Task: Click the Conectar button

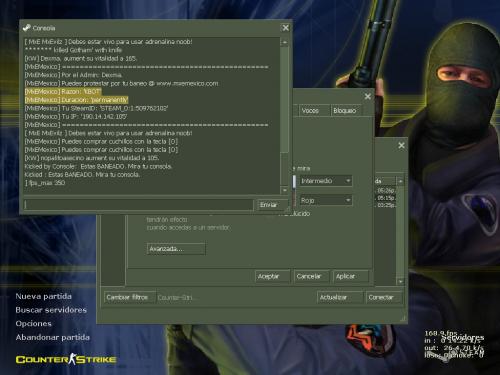Action: pyautogui.click(x=383, y=297)
